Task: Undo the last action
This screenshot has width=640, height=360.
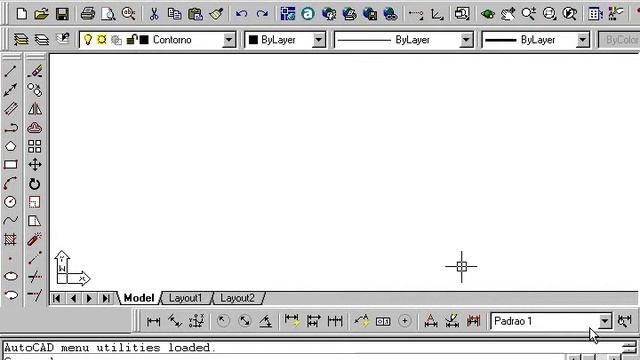Action: pos(241,14)
